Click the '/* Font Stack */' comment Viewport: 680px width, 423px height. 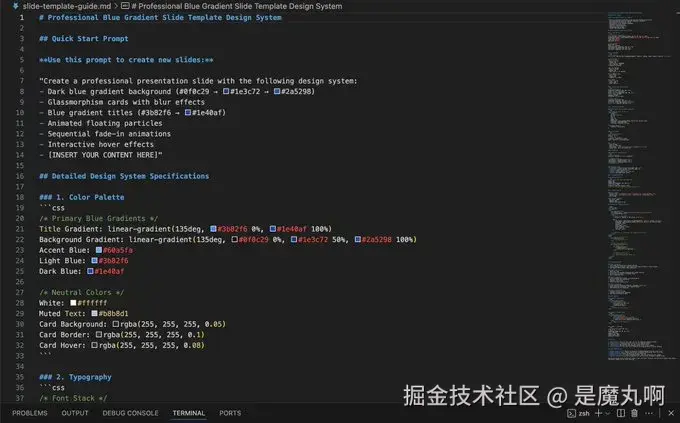pos(73,398)
